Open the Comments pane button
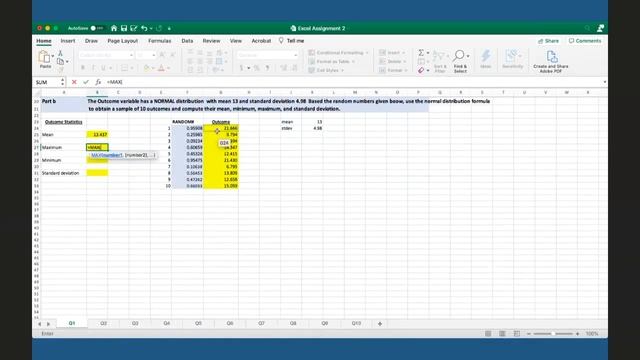The width and height of the screenshot is (640, 360). click(584, 41)
